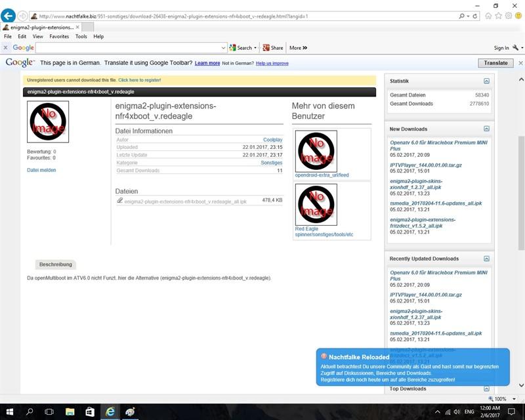525x420 pixels.
Task: Click inside the Google Toolbar search box
Action: (x=129, y=48)
